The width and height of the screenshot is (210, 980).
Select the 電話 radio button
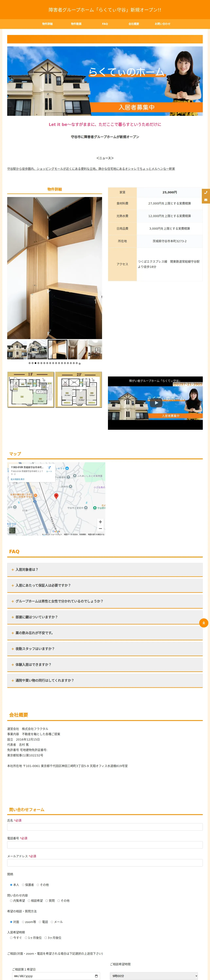(x=40, y=922)
